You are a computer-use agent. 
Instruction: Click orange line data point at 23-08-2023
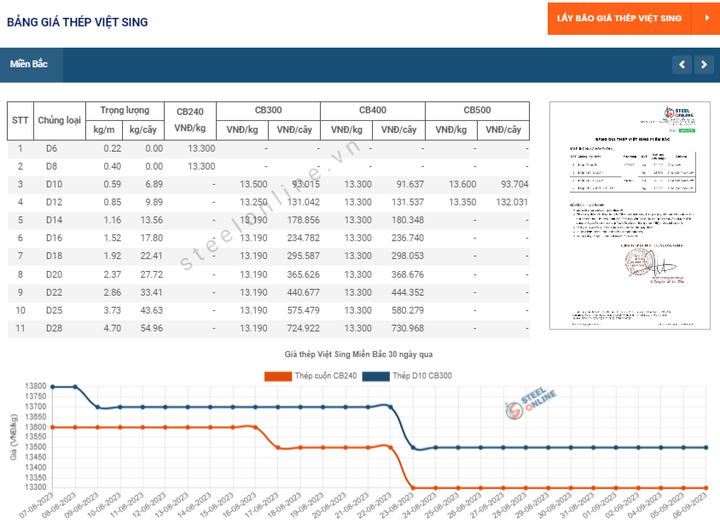click(413, 488)
